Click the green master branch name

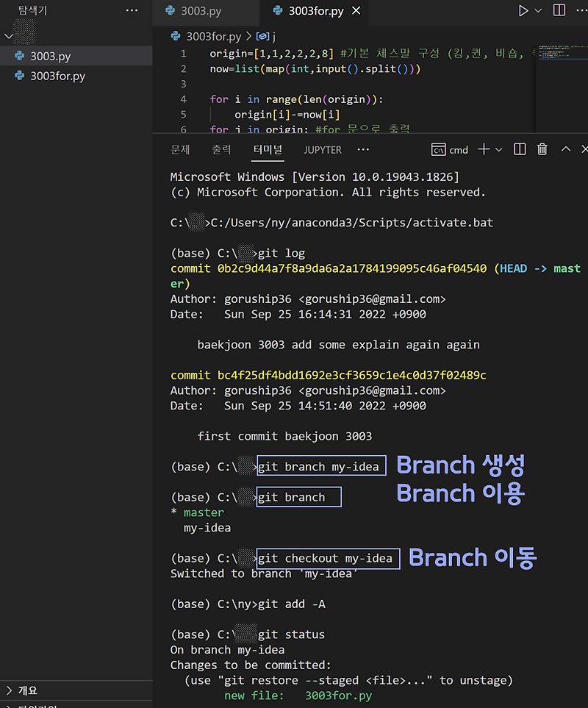pos(204,512)
